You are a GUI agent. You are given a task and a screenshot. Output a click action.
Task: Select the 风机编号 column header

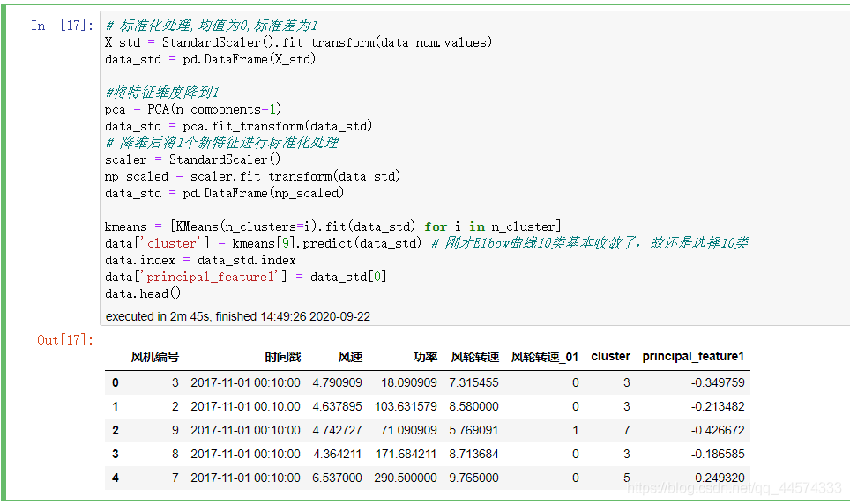point(155,357)
